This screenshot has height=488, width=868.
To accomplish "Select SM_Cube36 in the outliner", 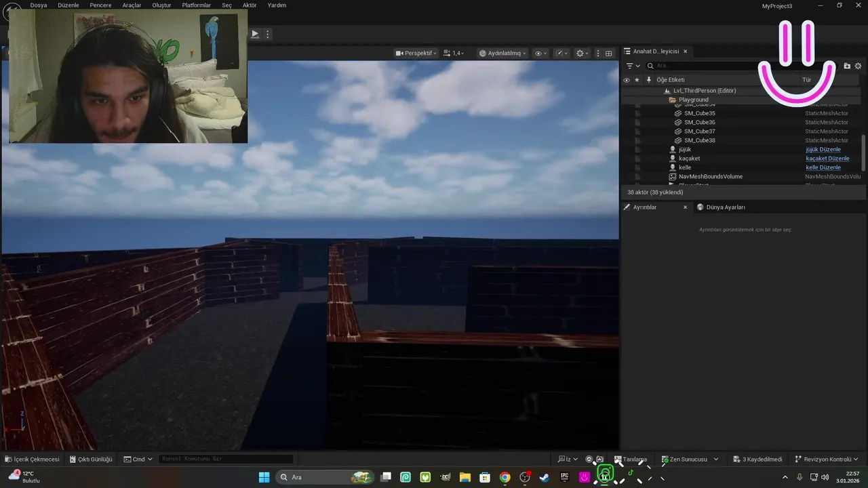I will [x=699, y=123].
